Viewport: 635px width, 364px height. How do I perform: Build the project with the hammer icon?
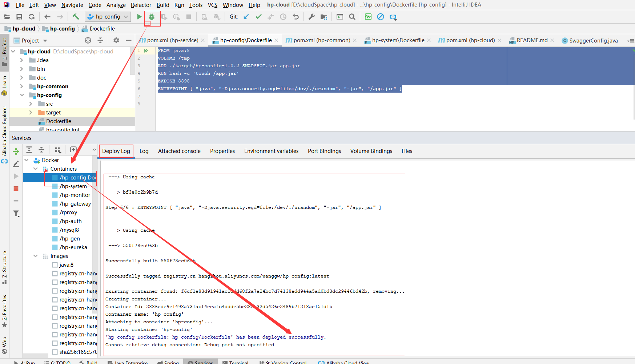pyautogui.click(x=76, y=17)
